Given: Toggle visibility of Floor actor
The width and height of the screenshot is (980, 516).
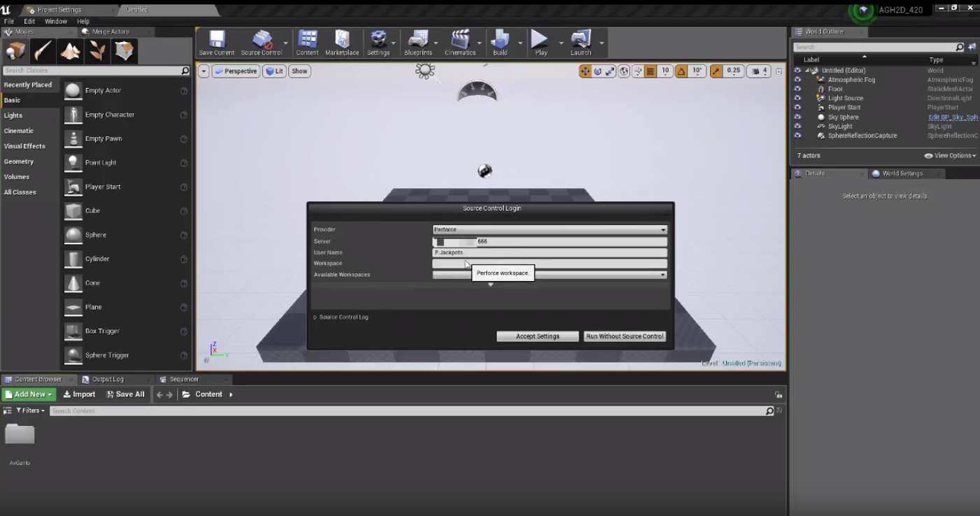Looking at the screenshot, I should click(797, 89).
